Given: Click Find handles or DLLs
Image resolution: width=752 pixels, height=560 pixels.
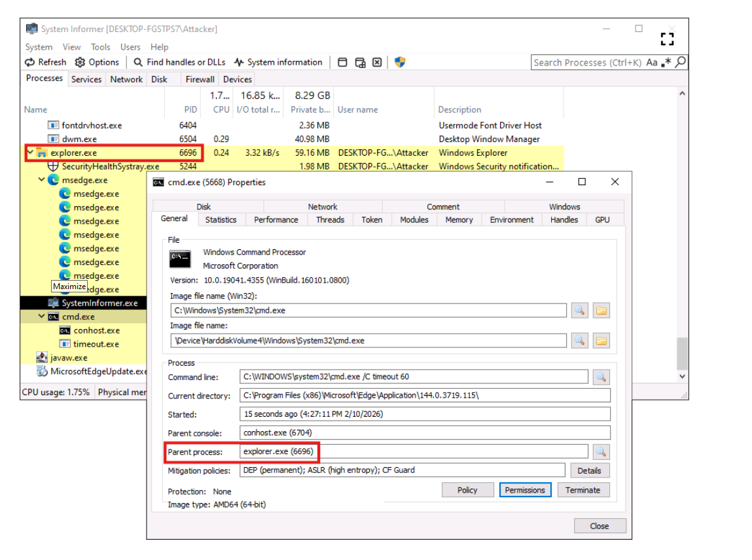Looking at the screenshot, I should pos(179,62).
